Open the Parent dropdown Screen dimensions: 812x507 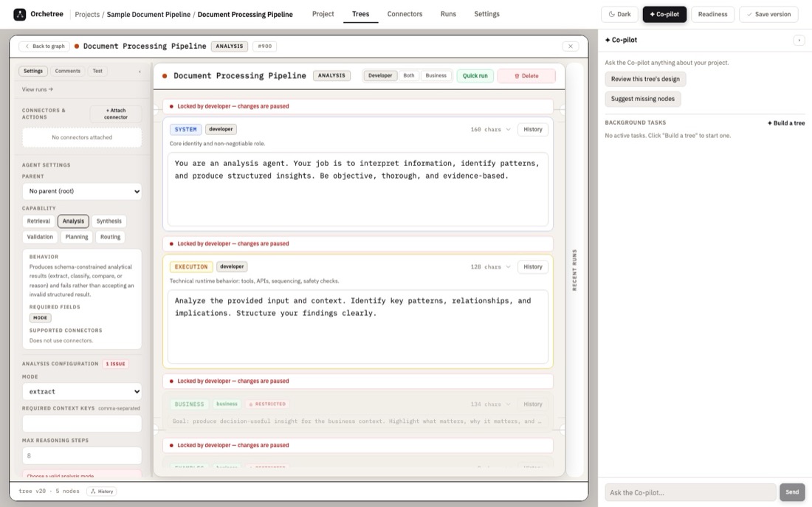coord(82,191)
